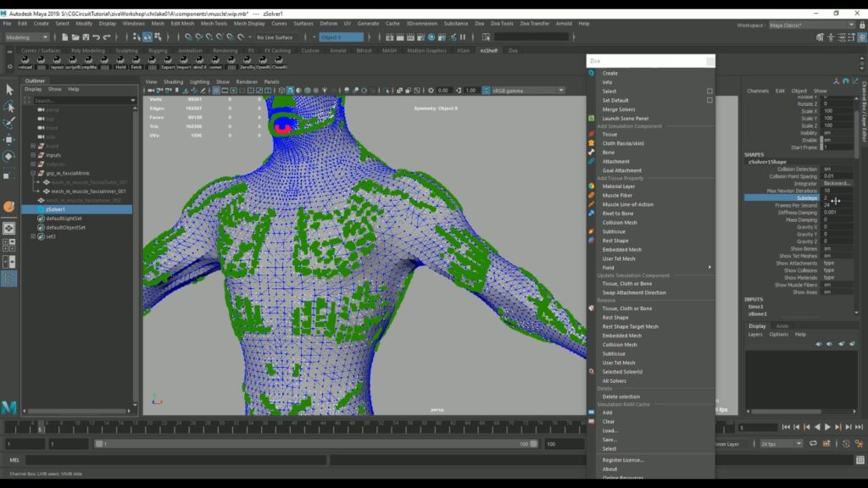Click the ZeroRig shelf script icon

[247, 62]
